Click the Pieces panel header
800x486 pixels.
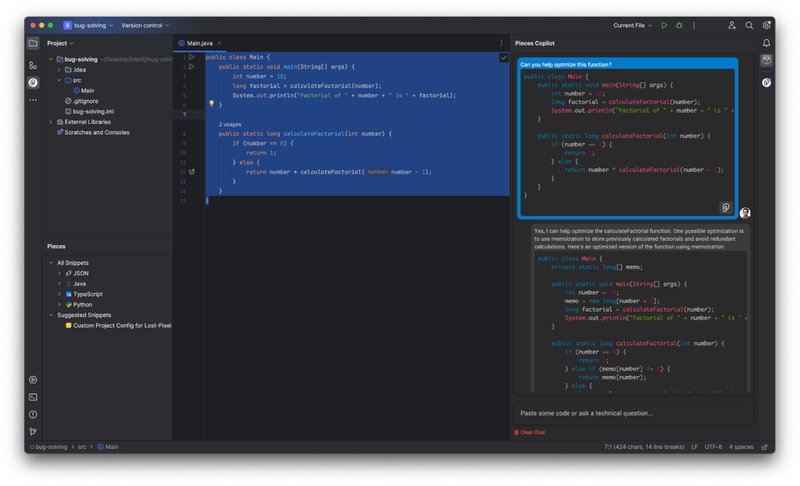pyautogui.click(x=56, y=246)
